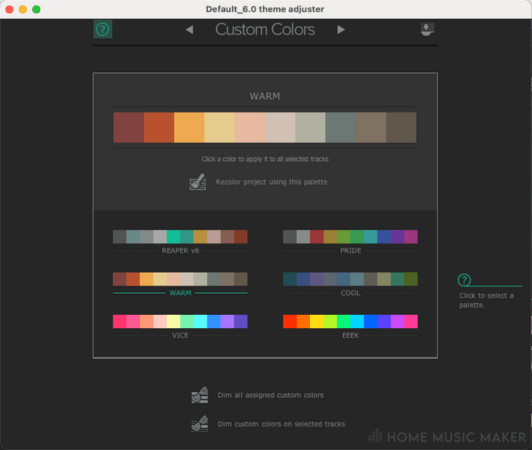Click the 'Click a color to apply it' hint text
The width and height of the screenshot is (532, 450).
tap(265, 159)
